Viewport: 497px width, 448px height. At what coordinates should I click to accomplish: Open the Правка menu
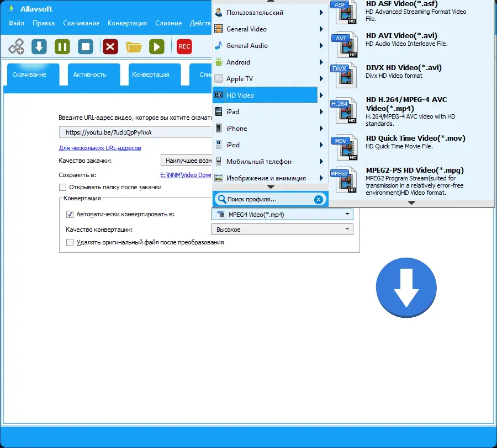44,24
